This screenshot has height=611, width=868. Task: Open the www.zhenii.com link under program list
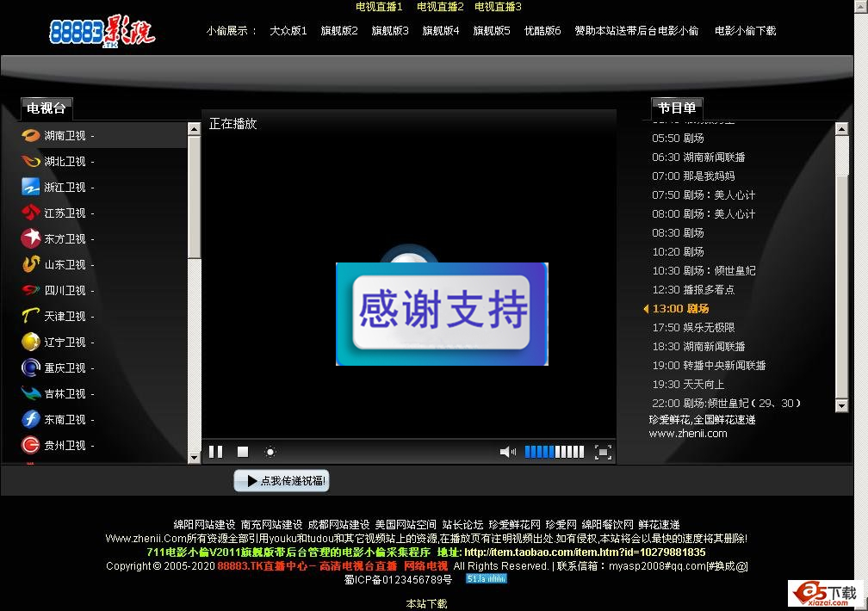(688, 434)
